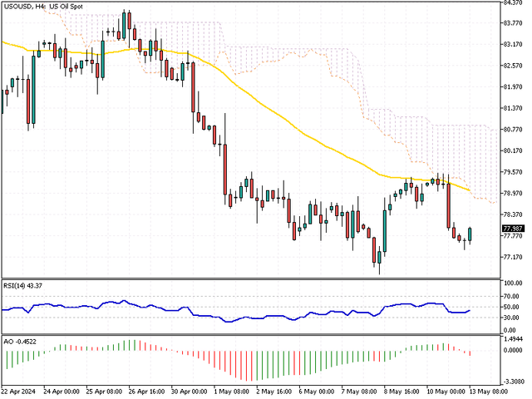Click the AO scale value 1.4944
This screenshot has width=532, height=399.
tap(513, 339)
